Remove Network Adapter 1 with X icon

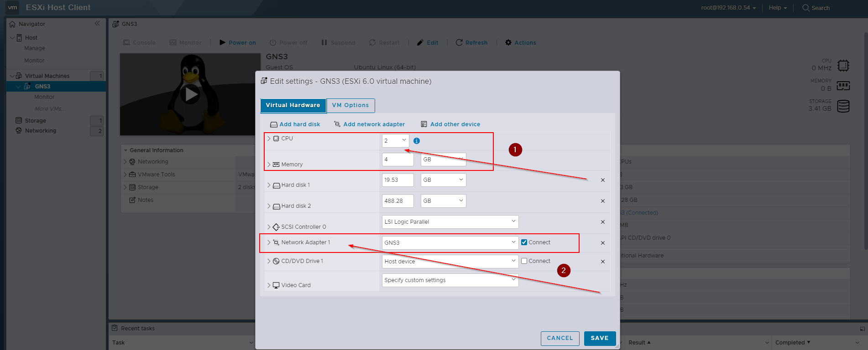point(602,243)
